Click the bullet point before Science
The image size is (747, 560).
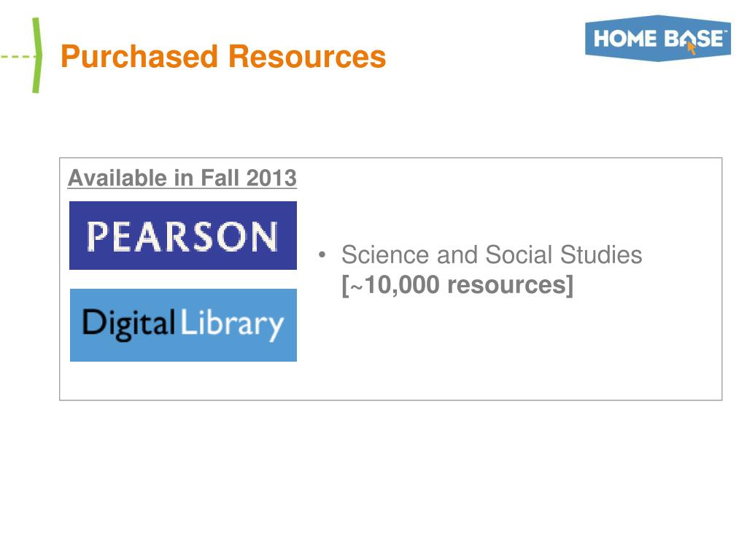(x=322, y=254)
